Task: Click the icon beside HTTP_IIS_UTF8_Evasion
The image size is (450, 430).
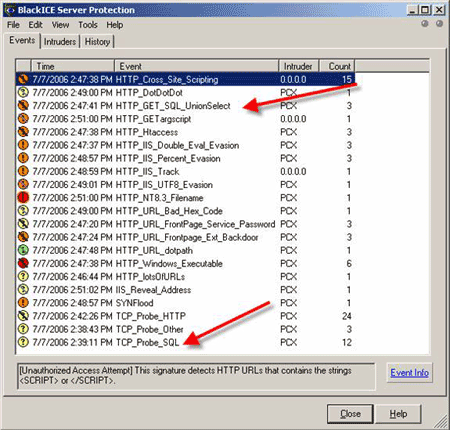Action: (x=23, y=185)
